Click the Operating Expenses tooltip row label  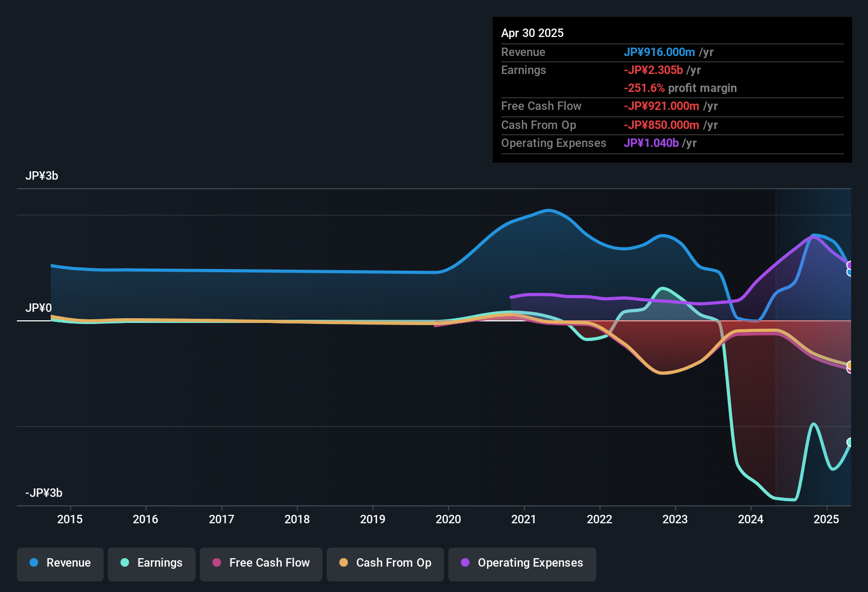point(553,143)
